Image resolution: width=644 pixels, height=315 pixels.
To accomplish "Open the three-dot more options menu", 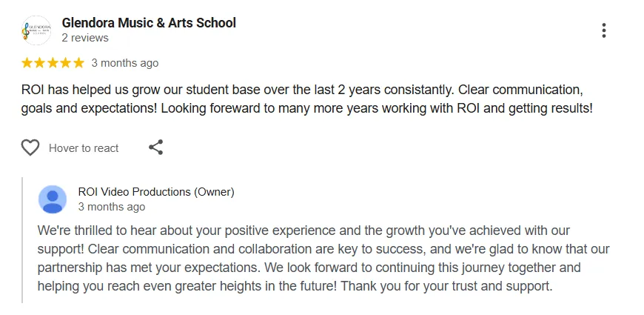I will coord(604,30).
